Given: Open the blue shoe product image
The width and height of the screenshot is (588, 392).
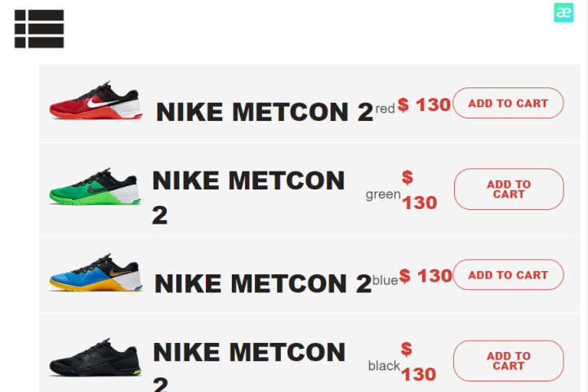Looking at the screenshot, I should pyautogui.click(x=96, y=273).
